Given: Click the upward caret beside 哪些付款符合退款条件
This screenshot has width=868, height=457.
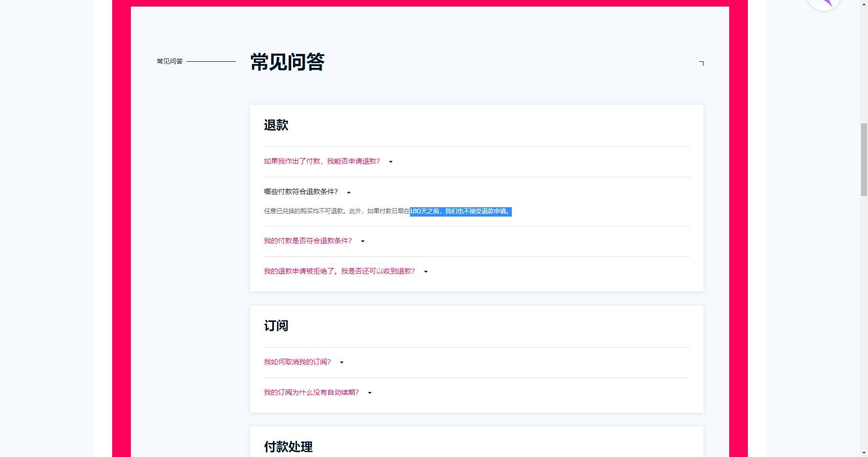Looking at the screenshot, I should click(x=348, y=192).
